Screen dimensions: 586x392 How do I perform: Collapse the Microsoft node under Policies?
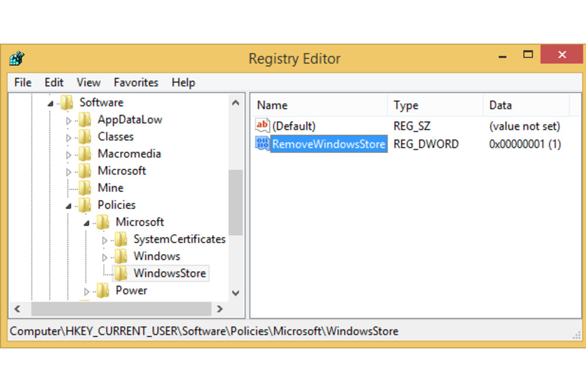coord(86,223)
